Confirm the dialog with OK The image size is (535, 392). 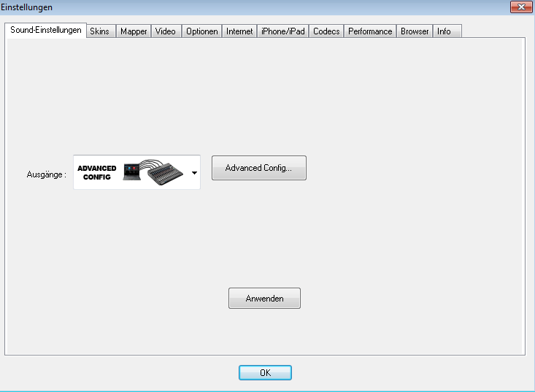point(265,372)
